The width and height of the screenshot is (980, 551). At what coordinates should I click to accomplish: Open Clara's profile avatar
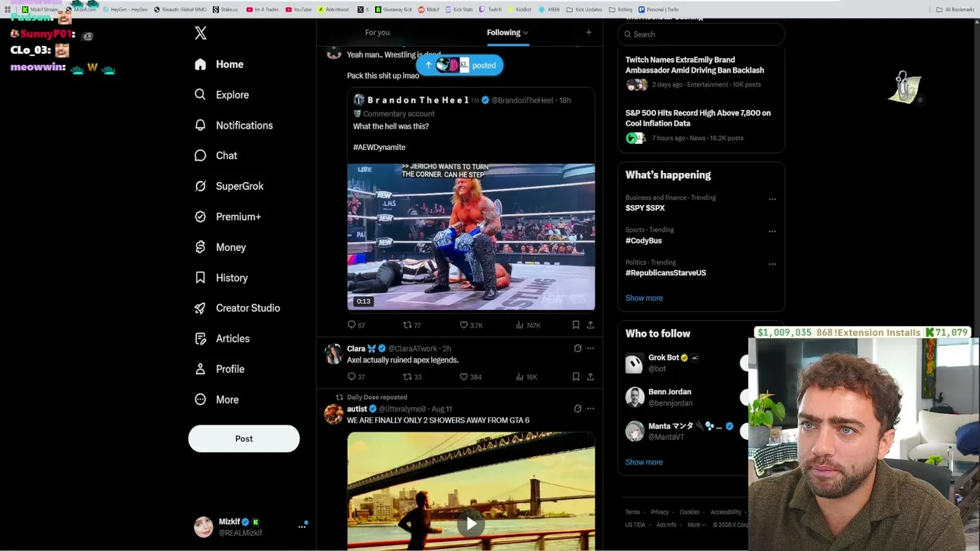point(333,354)
